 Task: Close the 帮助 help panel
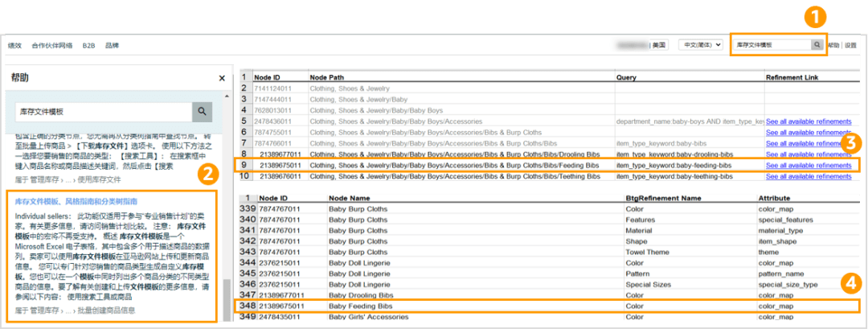(222, 78)
